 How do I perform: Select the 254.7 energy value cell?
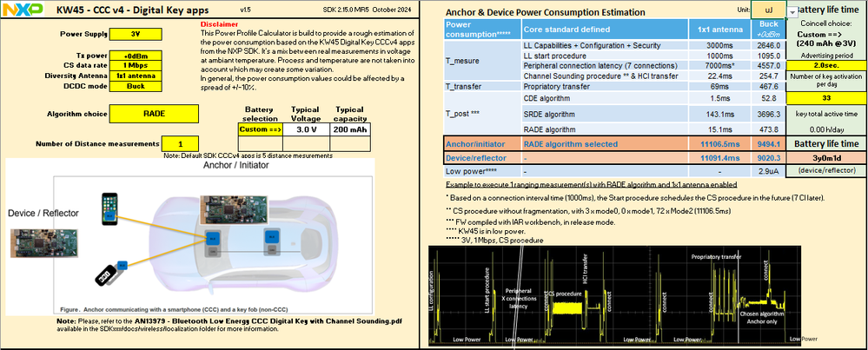click(768, 76)
